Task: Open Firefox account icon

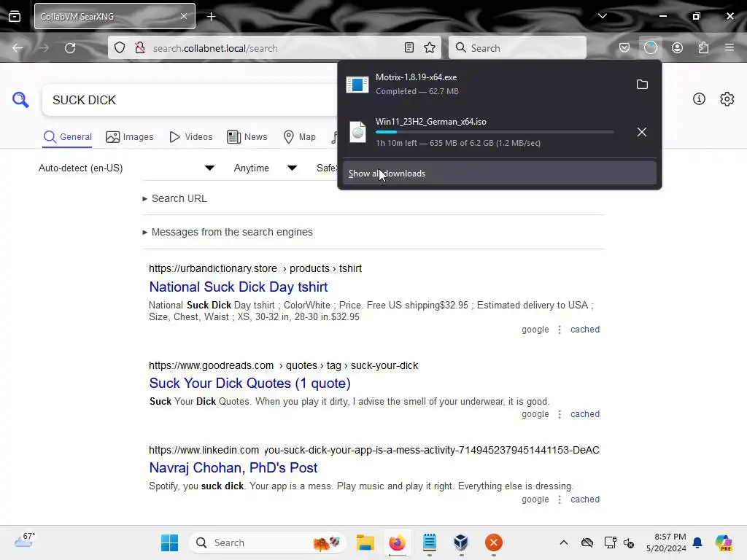Action: [677, 47]
